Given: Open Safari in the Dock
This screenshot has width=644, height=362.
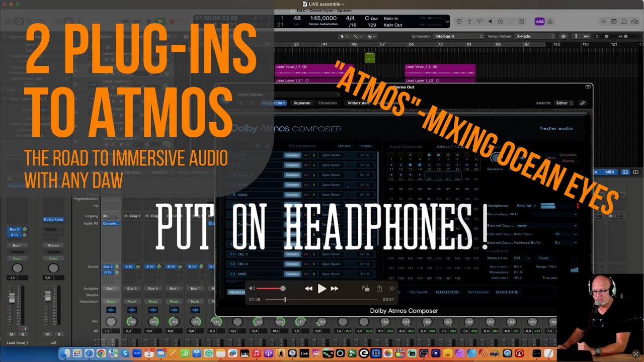Looking at the screenshot, I should tap(90, 354).
